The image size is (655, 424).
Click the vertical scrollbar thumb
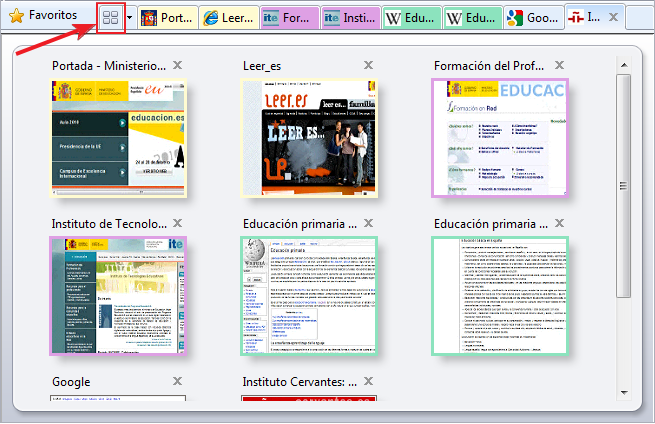pyautogui.click(x=624, y=186)
